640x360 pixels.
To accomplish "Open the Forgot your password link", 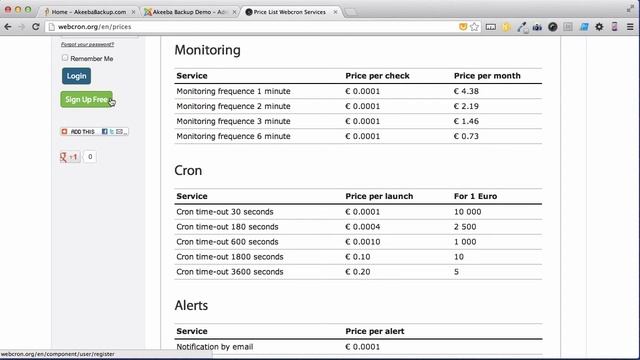I will click(x=87, y=44).
